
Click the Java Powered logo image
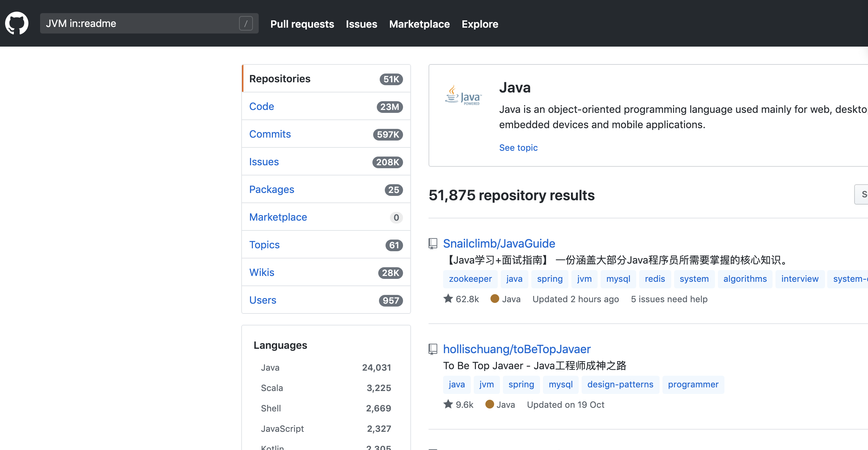click(464, 96)
